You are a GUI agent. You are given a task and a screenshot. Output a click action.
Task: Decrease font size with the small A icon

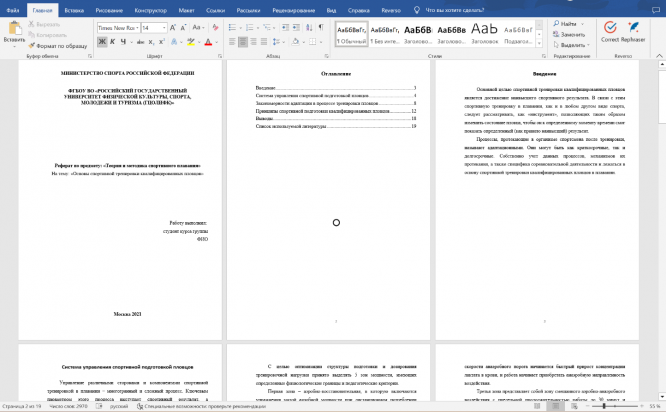183,28
